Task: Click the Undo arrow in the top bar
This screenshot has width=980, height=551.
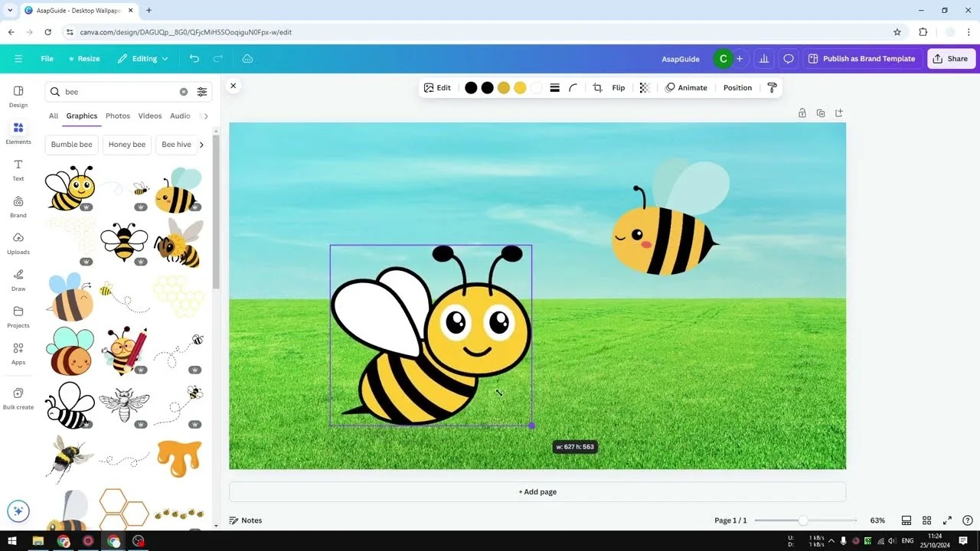Action: pos(194,58)
